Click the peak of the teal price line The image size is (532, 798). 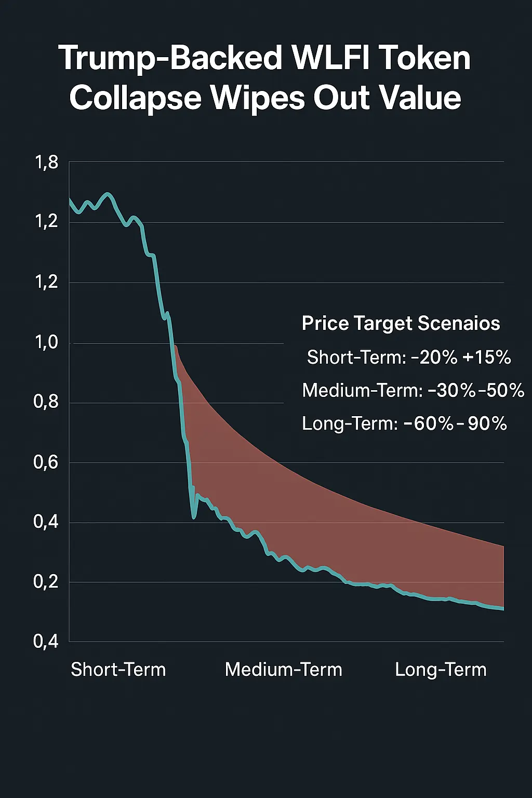(108, 194)
